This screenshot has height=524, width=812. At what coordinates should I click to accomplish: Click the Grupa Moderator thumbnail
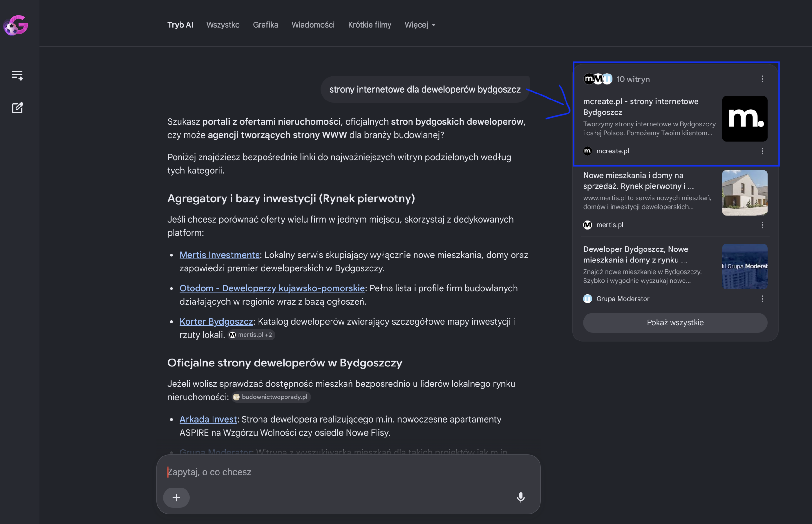[744, 266]
